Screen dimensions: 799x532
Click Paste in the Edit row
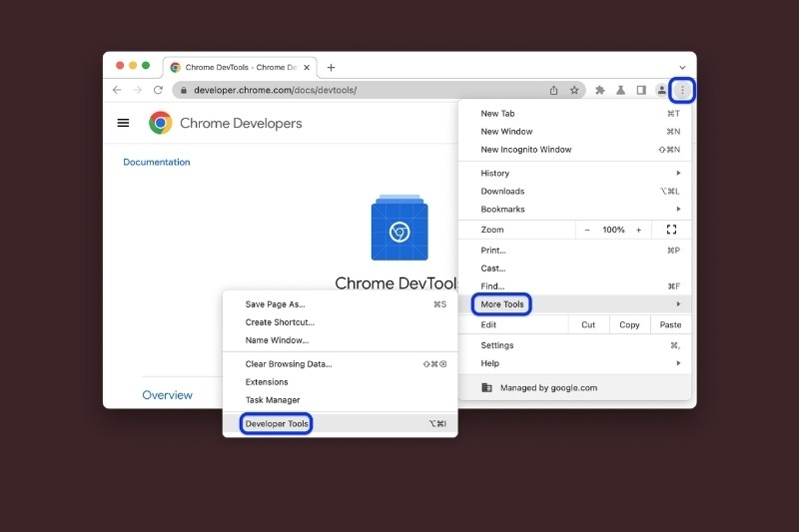[670, 324]
